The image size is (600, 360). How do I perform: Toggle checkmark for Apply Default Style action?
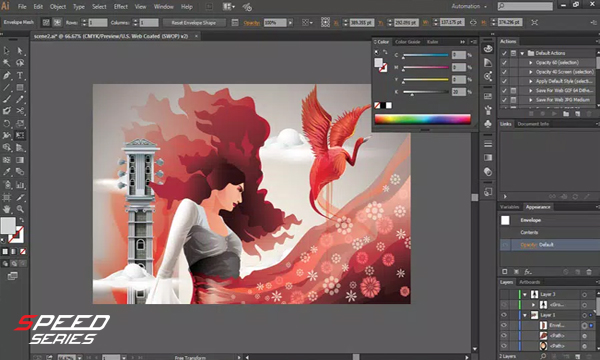point(504,81)
